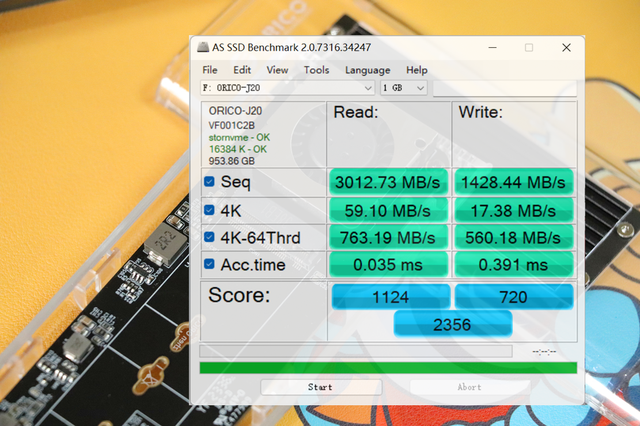This screenshot has width=640, height=426.
Task: Click the Read: column header
Action: 356,112
